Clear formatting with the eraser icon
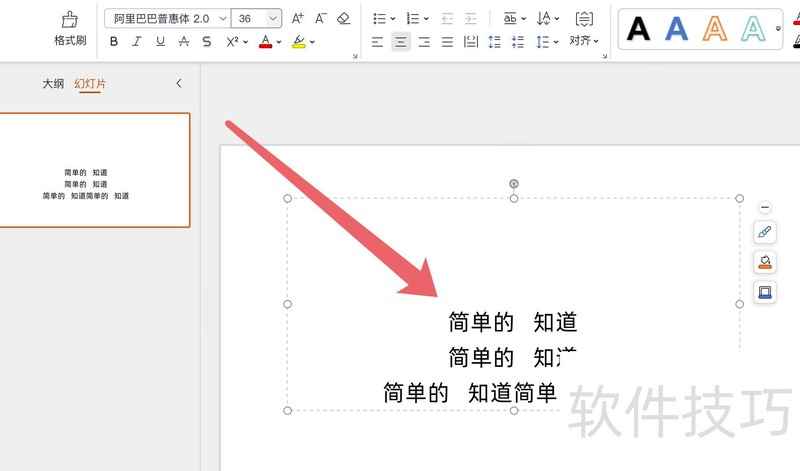 tap(344, 18)
